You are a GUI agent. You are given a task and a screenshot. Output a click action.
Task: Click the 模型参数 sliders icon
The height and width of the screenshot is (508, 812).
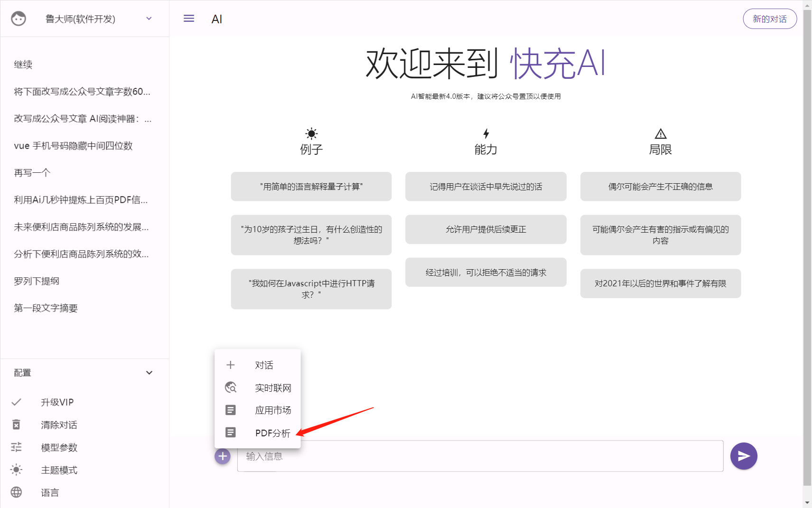click(16, 447)
